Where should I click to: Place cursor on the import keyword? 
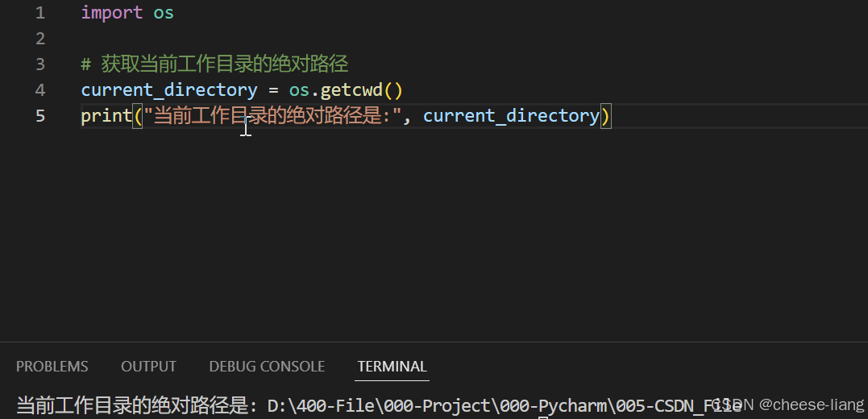pos(111,13)
